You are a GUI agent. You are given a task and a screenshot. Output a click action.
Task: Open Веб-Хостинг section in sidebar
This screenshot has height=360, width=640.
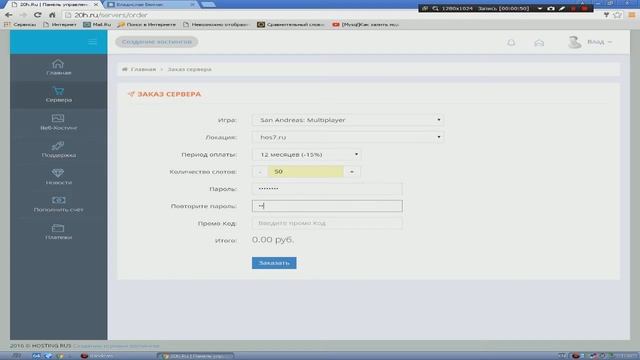(58, 122)
